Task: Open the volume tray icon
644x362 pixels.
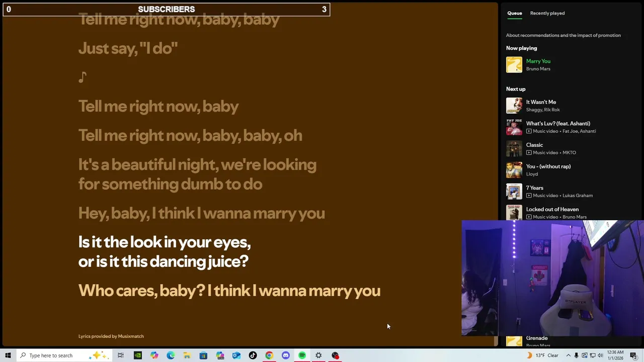Action: 600,355
